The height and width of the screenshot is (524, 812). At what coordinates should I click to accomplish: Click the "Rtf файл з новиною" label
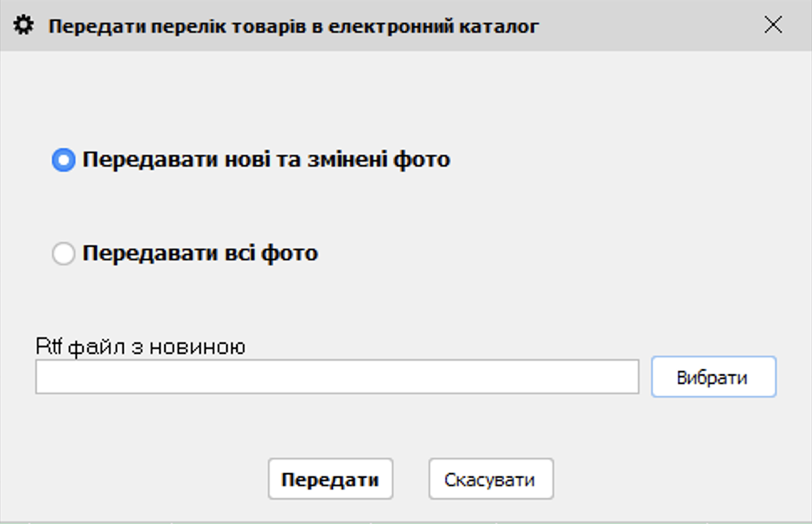tap(140, 347)
